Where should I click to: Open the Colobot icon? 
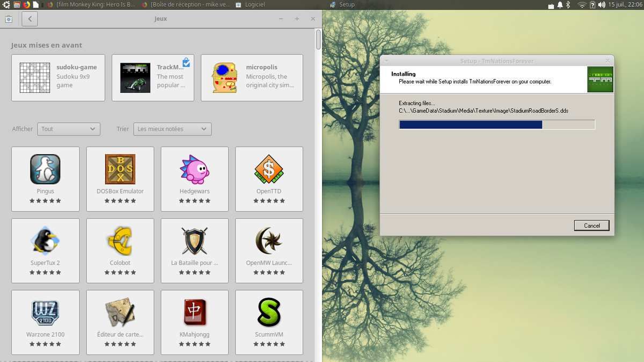pos(120,241)
